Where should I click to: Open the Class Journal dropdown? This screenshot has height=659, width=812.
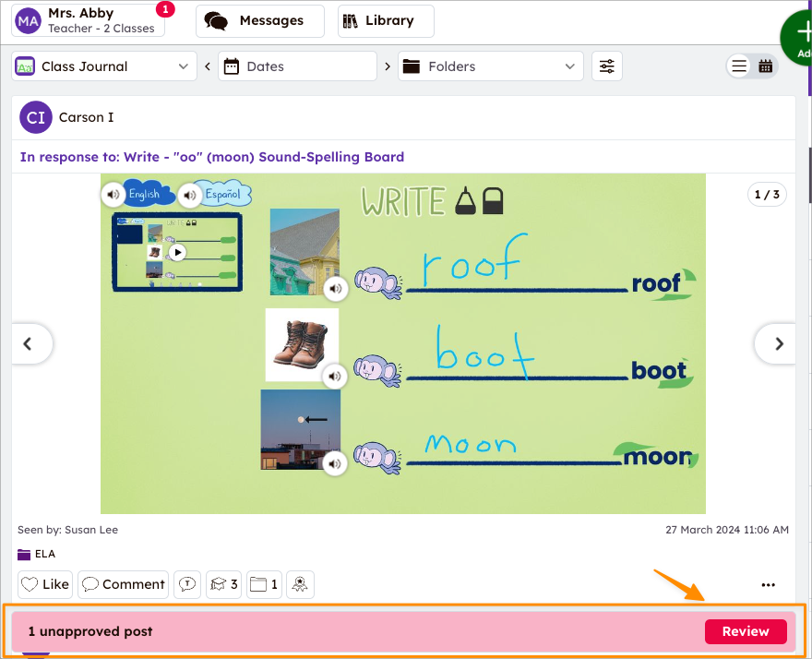tap(101, 66)
